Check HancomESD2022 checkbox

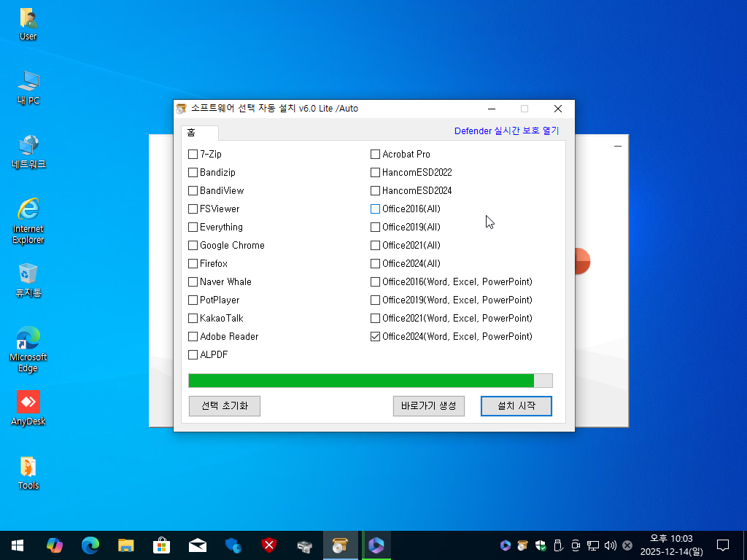tap(376, 172)
